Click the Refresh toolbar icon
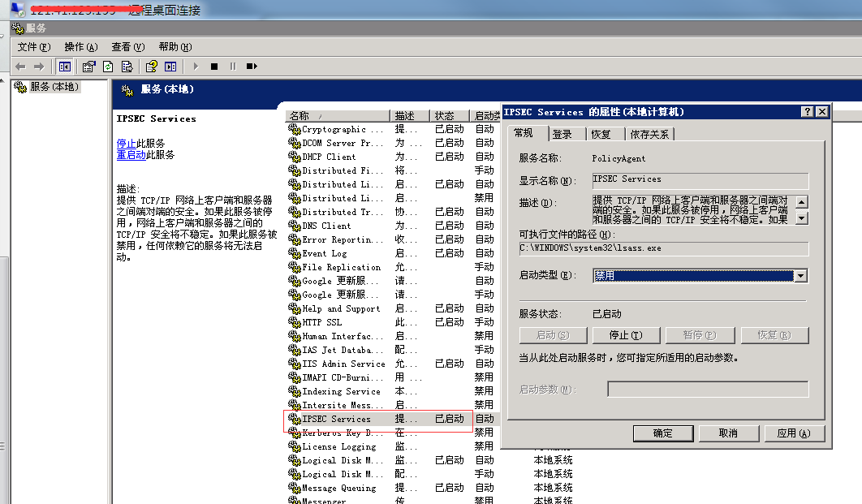The image size is (862, 504). (107, 67)
